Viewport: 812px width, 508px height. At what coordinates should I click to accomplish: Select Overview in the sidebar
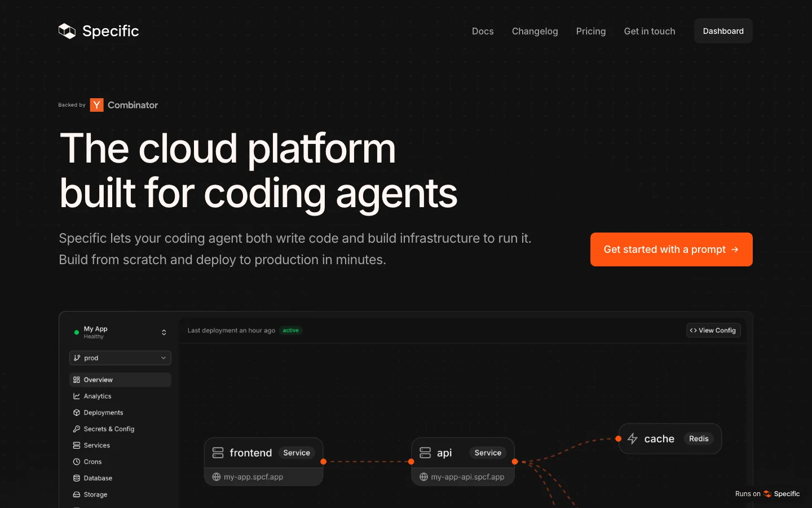point(120,380)
